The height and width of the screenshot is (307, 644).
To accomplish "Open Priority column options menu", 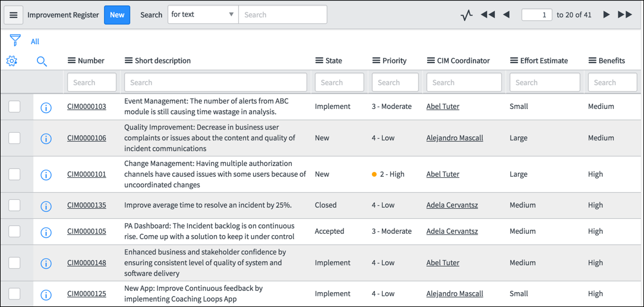I will tap(376, 61).
